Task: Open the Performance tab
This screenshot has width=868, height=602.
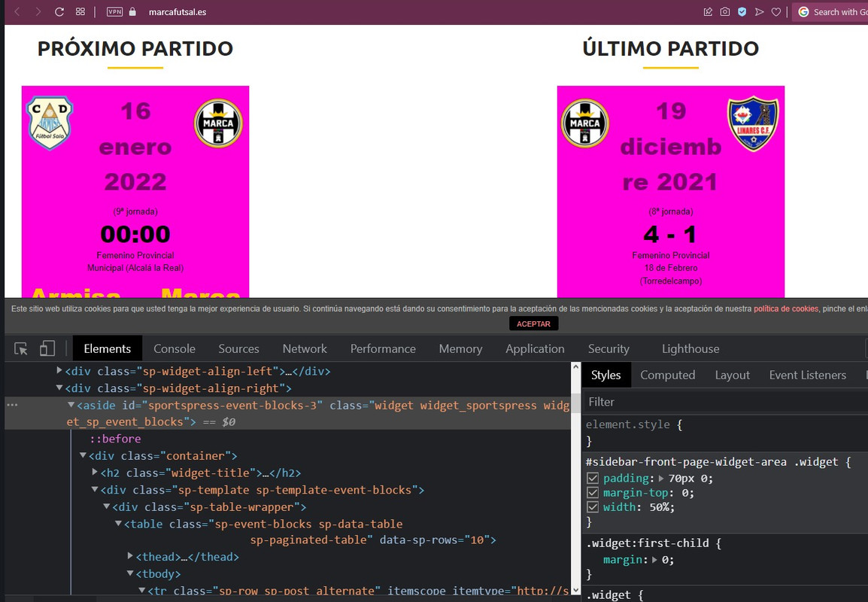Action: (x=383, y=348)
